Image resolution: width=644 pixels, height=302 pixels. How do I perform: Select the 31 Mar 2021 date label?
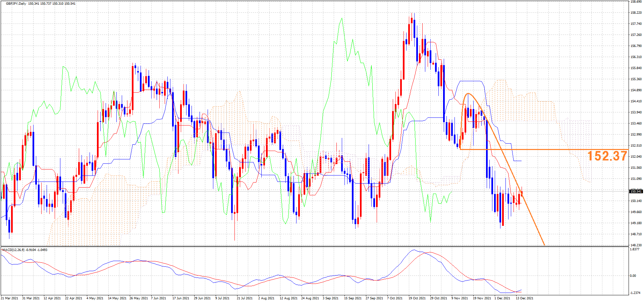[31, 298]
